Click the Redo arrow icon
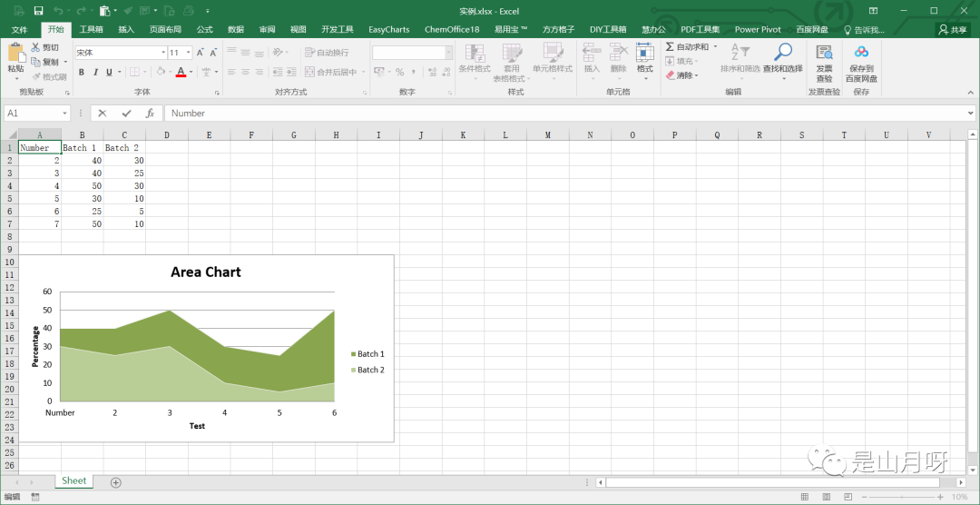Viewport: 980px width, 505px height. pyautogui.click(x=81, y=11)
